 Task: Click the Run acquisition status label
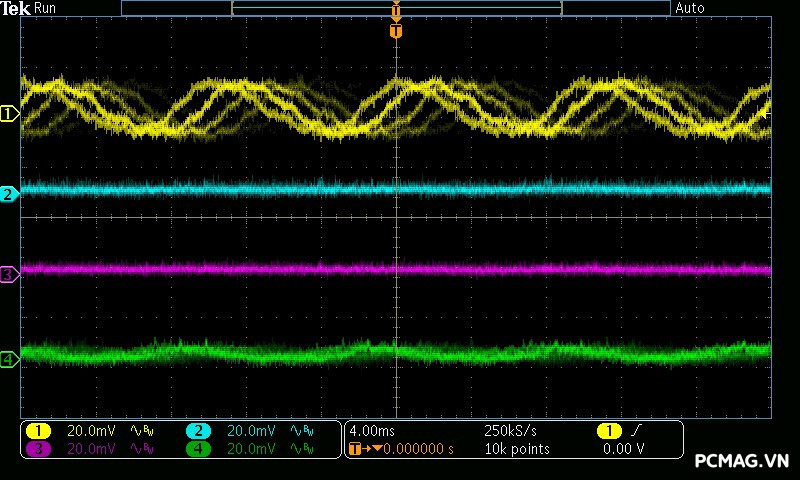(46, 8)
